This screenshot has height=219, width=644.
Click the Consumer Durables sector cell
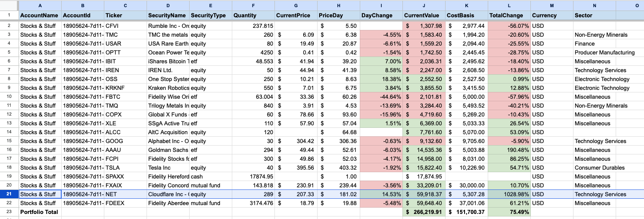tap(594, 168)
